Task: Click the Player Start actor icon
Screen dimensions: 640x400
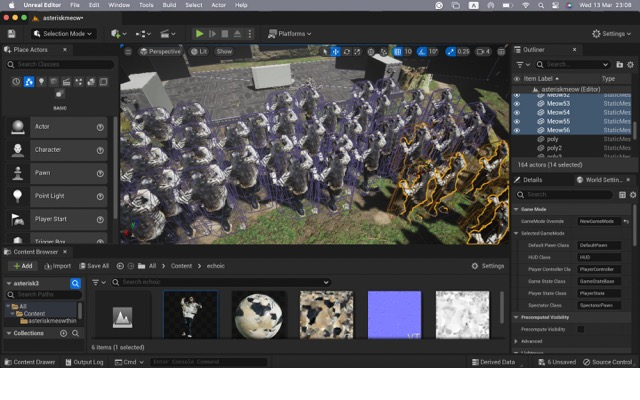Action: [x=17, y=219]
